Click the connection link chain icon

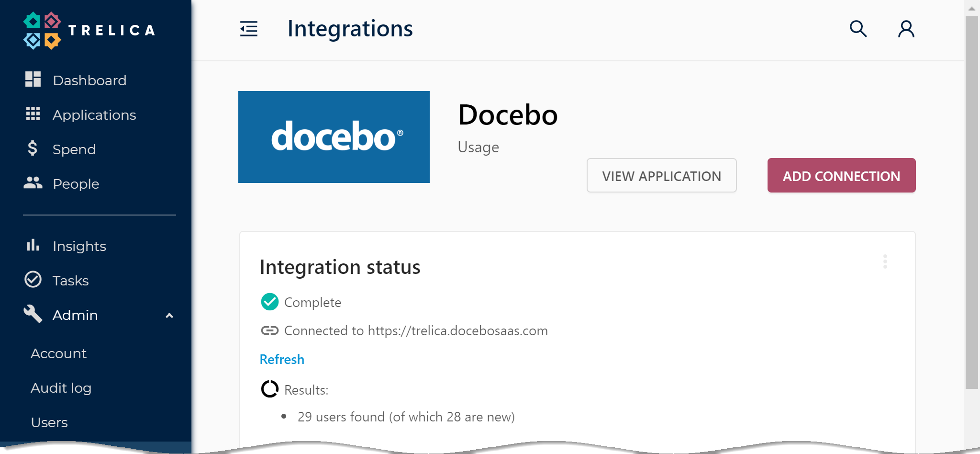click(x=270, y=330)
